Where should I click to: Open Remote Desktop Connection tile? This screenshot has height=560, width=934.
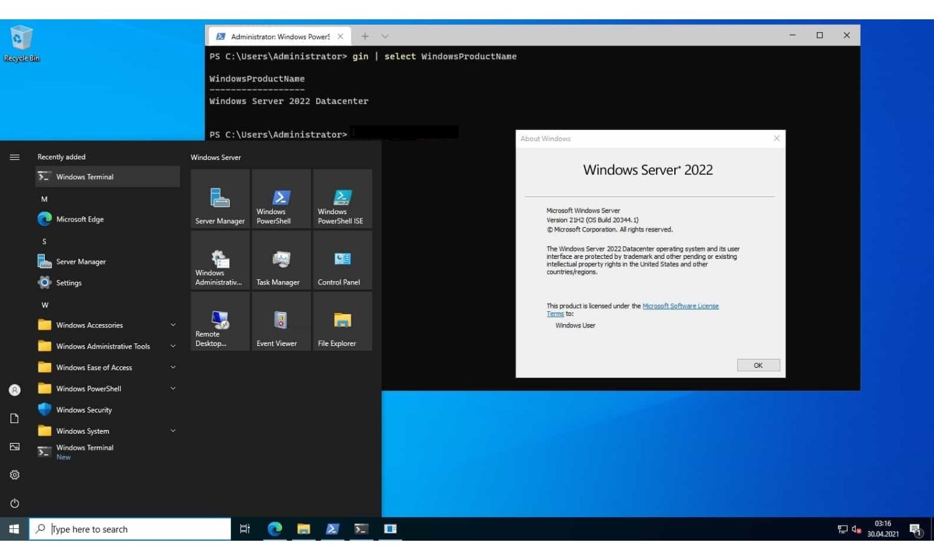point(220,321)
